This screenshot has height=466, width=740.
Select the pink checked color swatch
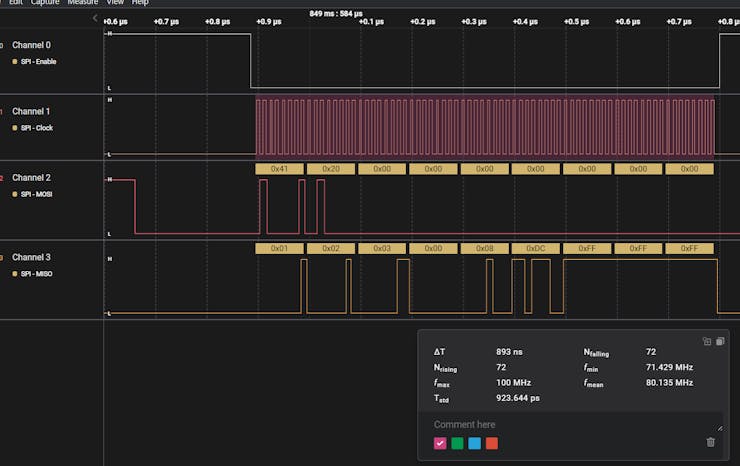(440, 443)
